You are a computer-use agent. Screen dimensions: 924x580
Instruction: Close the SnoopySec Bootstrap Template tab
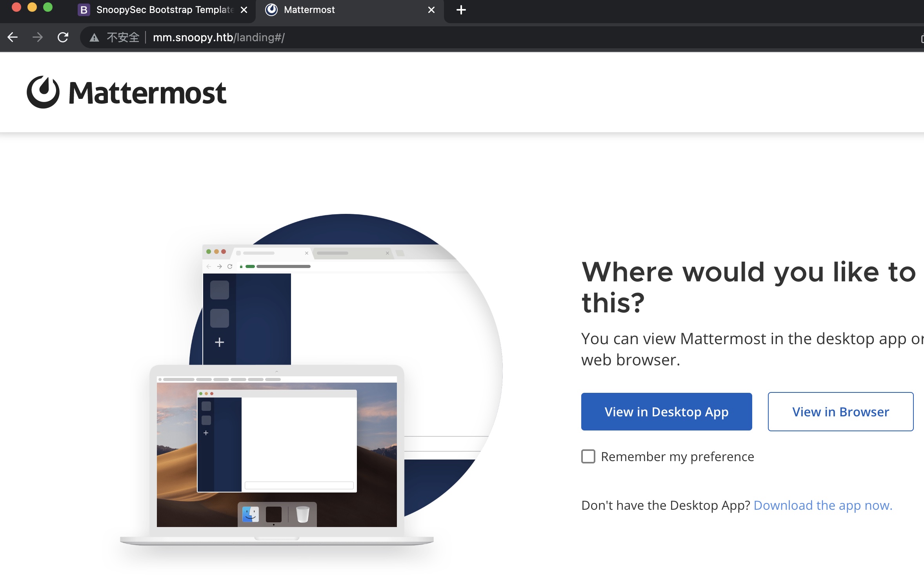244,10
